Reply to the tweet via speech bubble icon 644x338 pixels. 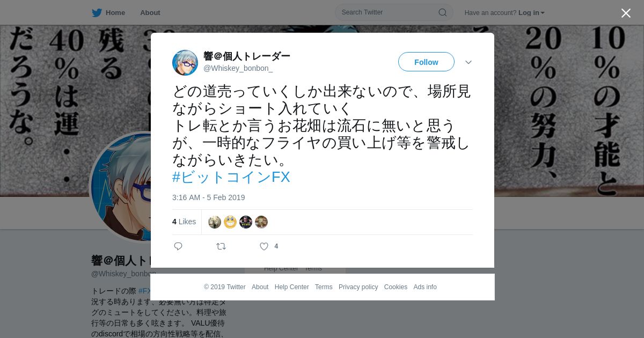click(178, 246)
